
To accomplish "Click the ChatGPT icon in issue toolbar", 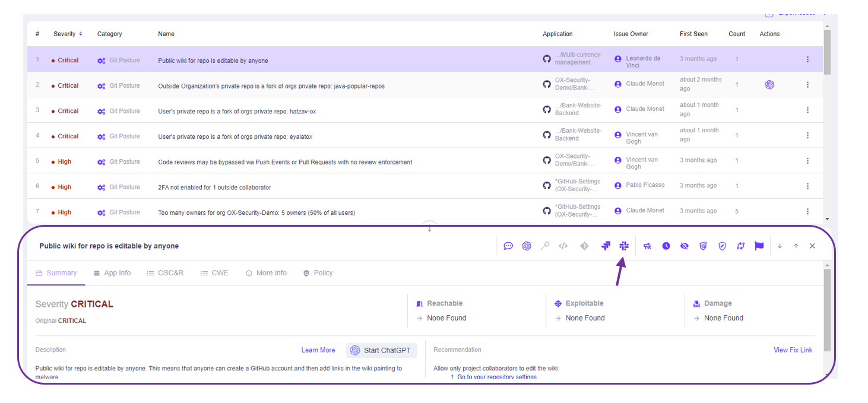I will [526, 246].
